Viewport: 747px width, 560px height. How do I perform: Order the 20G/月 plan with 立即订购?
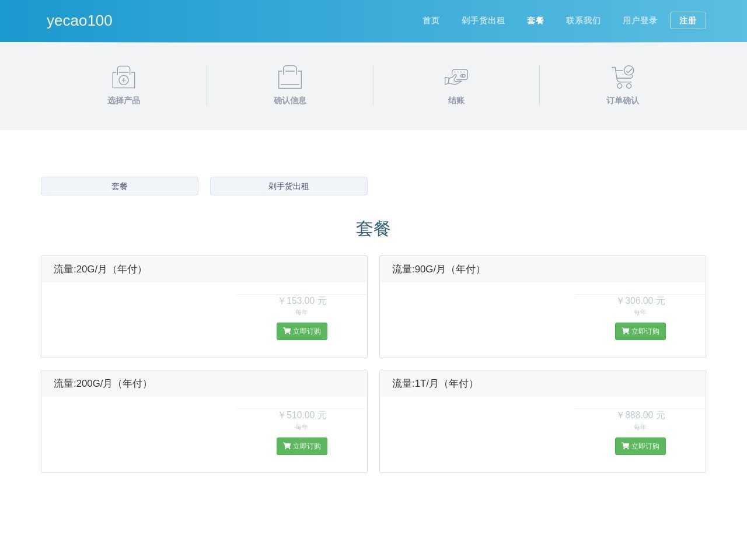pyautogui.click(x=302, y=331)
